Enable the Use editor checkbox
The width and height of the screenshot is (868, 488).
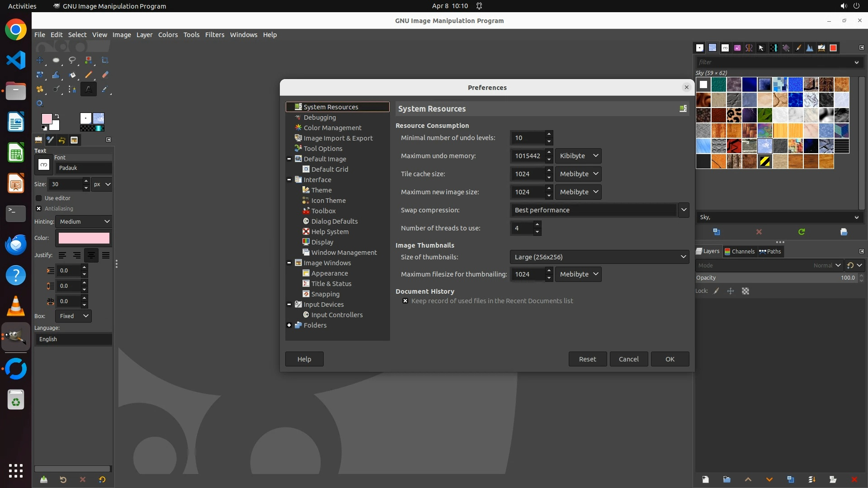coord(39,198)
